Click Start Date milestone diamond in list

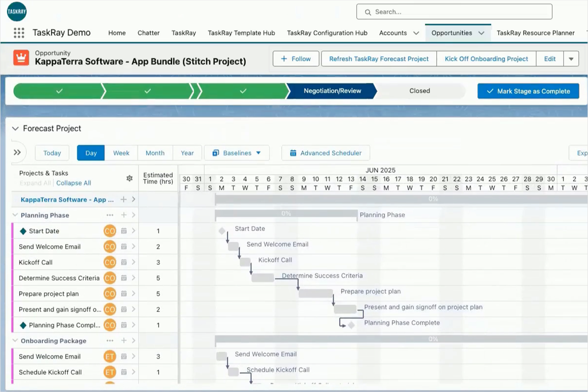pos(23,231)
